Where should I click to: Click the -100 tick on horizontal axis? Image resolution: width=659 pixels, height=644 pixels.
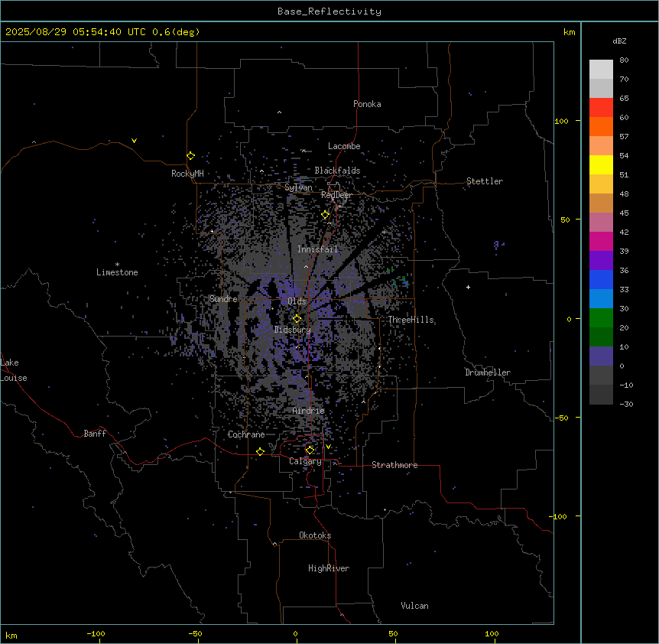(x=96, y=633)
